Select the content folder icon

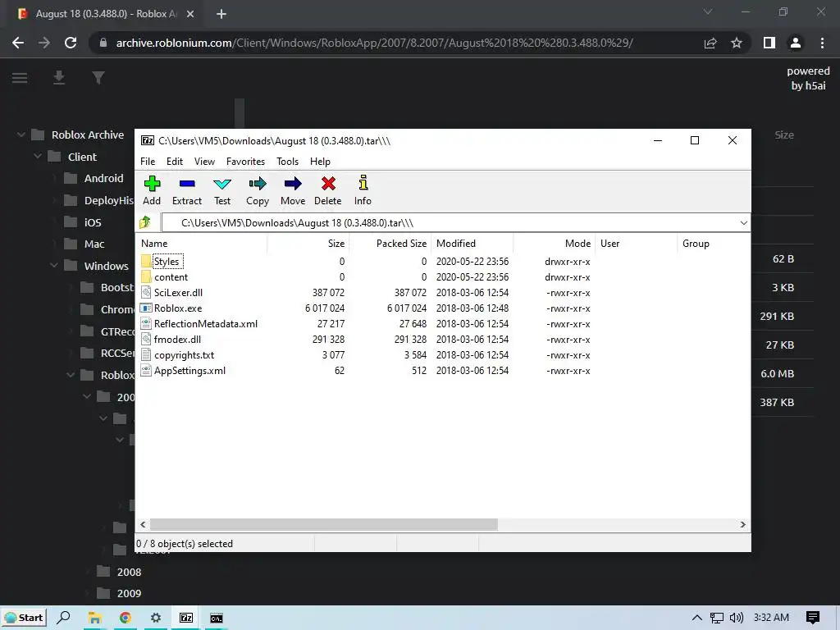tap(146, 277)
